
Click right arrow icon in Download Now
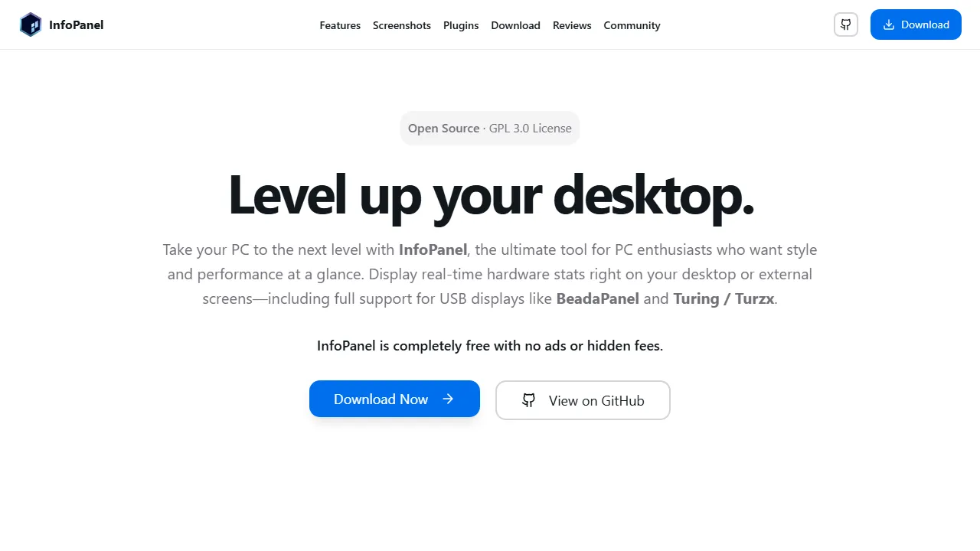tap(449, 399)
